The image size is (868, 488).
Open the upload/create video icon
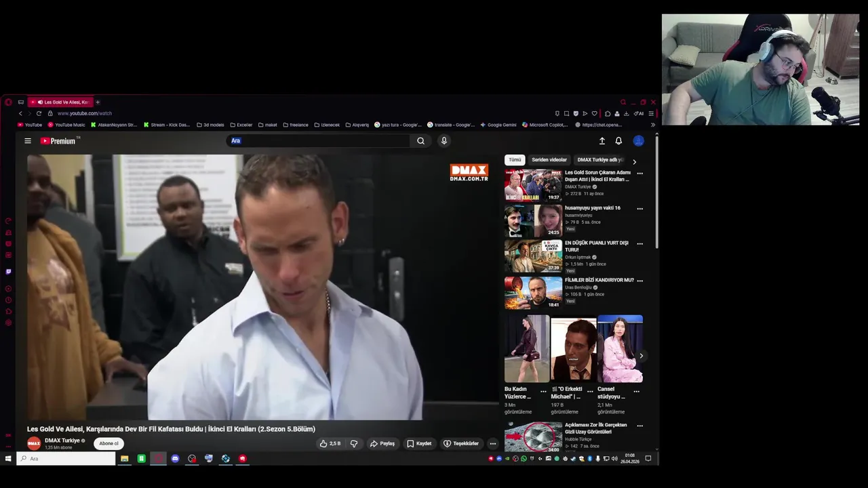coord(601,141)
